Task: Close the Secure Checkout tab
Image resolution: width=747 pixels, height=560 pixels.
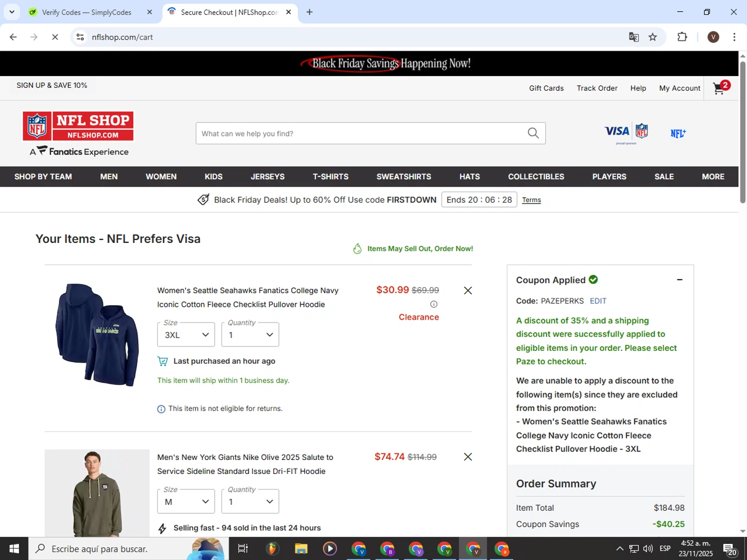Action: point(288,12)
